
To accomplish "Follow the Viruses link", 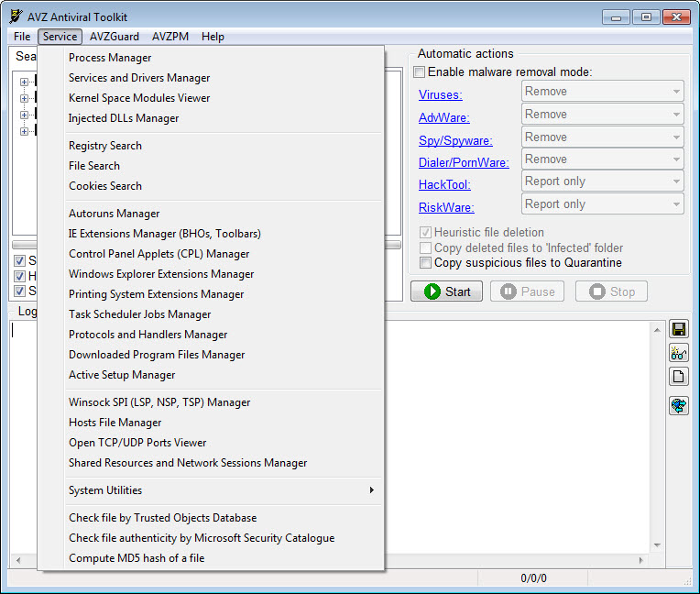I will pyautogui.click(x=440, y=94).
